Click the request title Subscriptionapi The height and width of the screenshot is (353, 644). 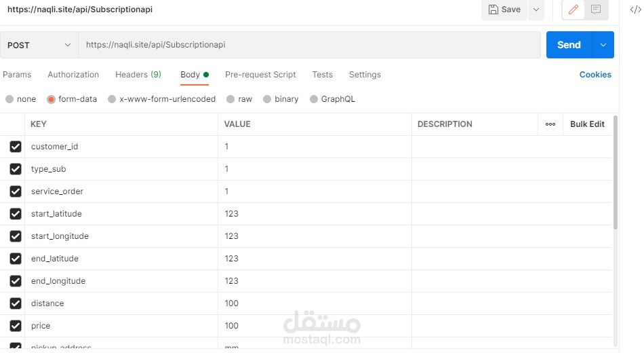click(80, 10)
